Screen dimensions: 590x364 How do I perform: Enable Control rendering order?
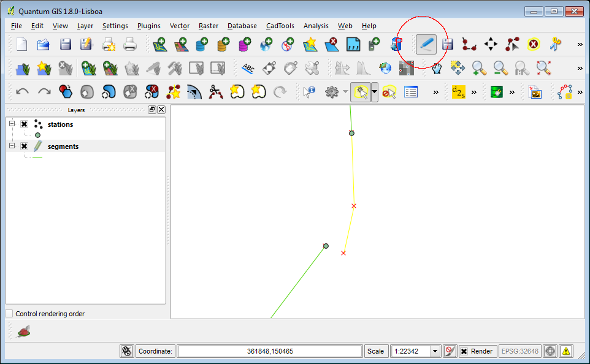(x=9, y=313)
